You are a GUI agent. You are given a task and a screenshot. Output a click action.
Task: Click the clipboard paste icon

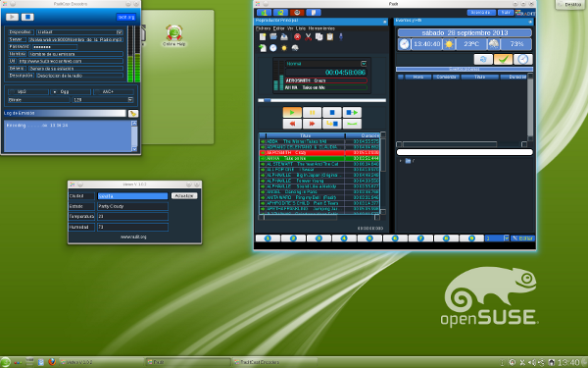click(330, 37)
